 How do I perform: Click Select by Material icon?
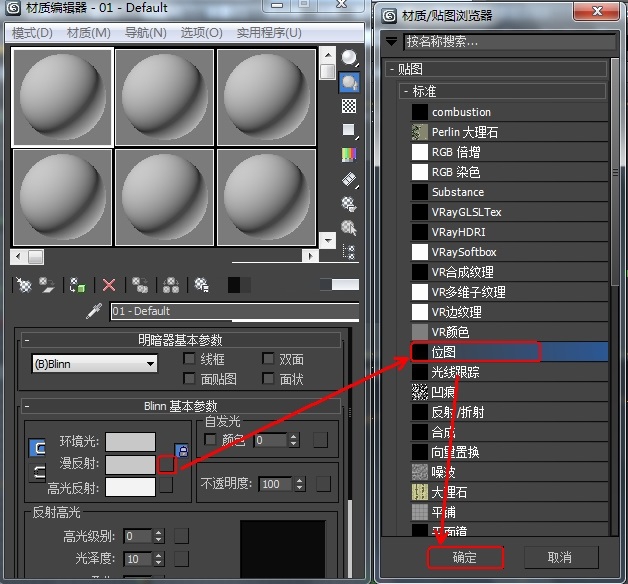(349, 228)
